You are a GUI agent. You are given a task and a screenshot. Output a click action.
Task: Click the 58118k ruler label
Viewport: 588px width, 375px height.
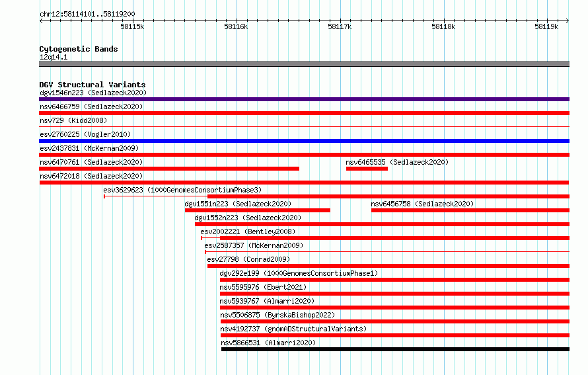(x=443, y=26)
